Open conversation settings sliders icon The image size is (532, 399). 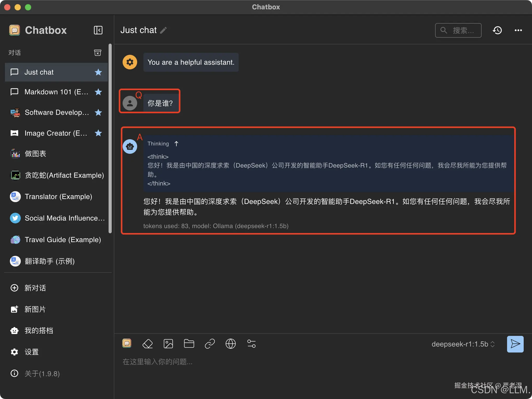click(x=251, y=344)
